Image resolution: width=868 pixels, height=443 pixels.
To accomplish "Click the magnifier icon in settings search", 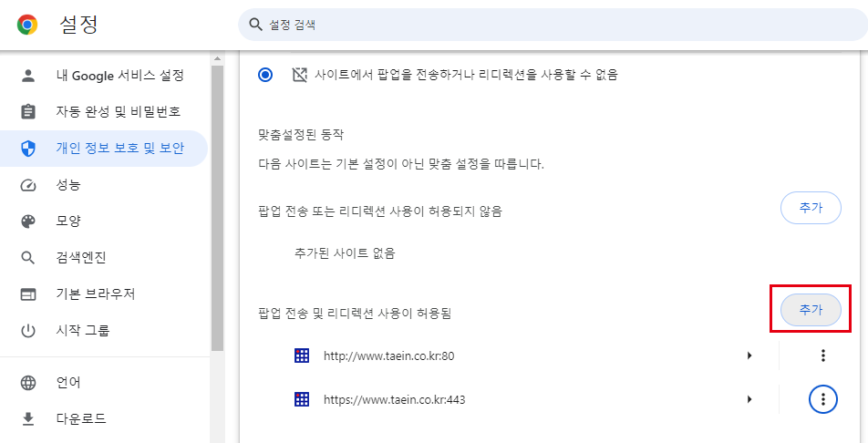I will pyautogui.click(x=254, y=26).
